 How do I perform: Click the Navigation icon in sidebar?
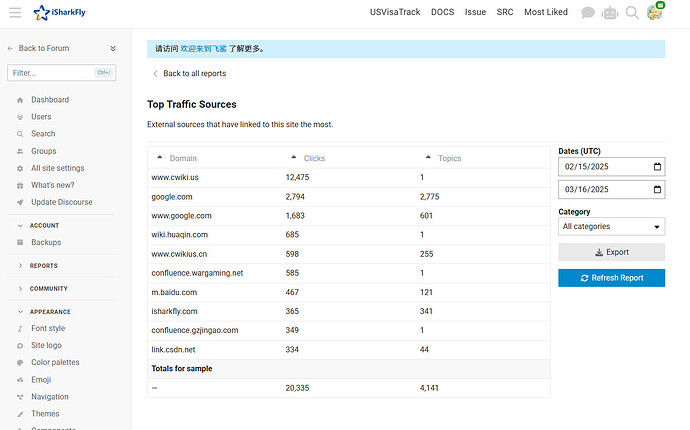pyautogui.click(x=20, y=397)
